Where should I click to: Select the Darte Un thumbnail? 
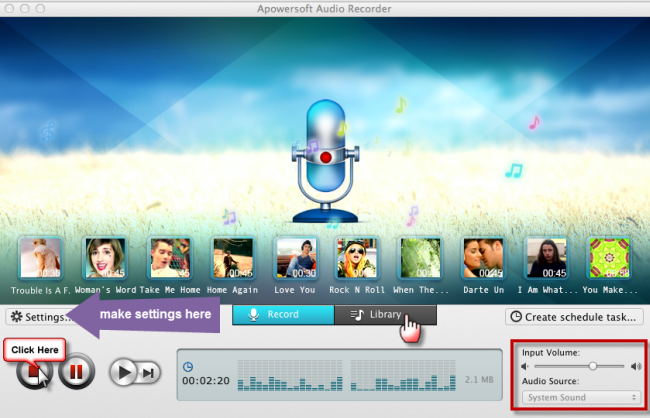point(483,258)
